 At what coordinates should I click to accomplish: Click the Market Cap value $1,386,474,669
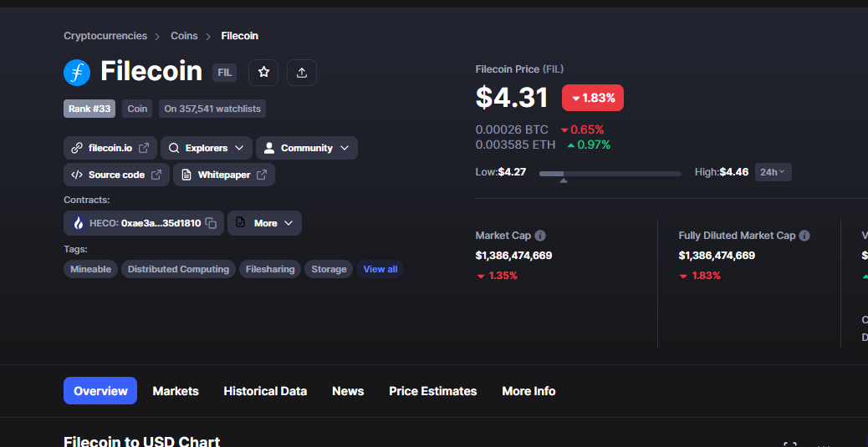click(x=513, y=256)
